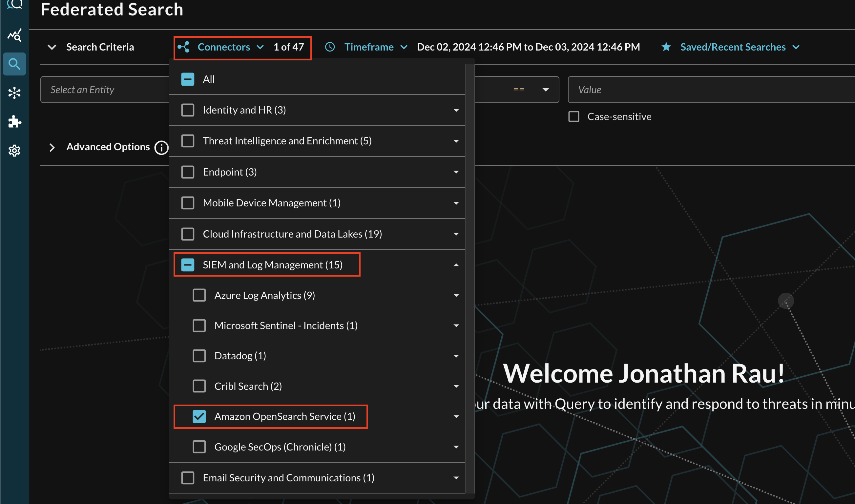Expand the Endpoint group arrow
The height and width of the screenshot is (504, 855).
(x=456, y=172)
